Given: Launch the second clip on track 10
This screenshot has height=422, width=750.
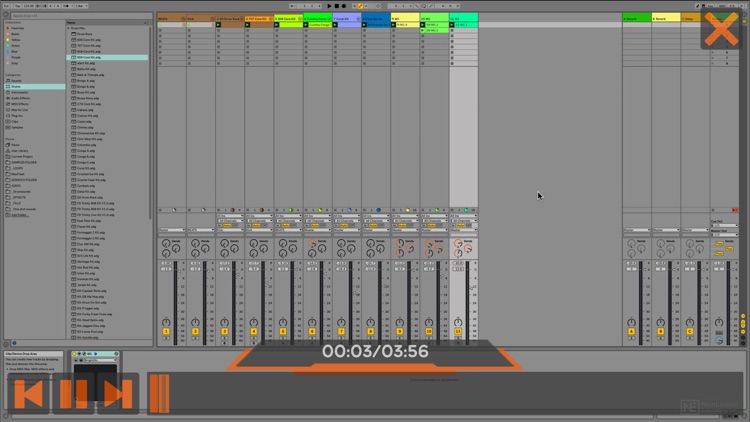Looking at the screenshot, I should tap(422, 30).
